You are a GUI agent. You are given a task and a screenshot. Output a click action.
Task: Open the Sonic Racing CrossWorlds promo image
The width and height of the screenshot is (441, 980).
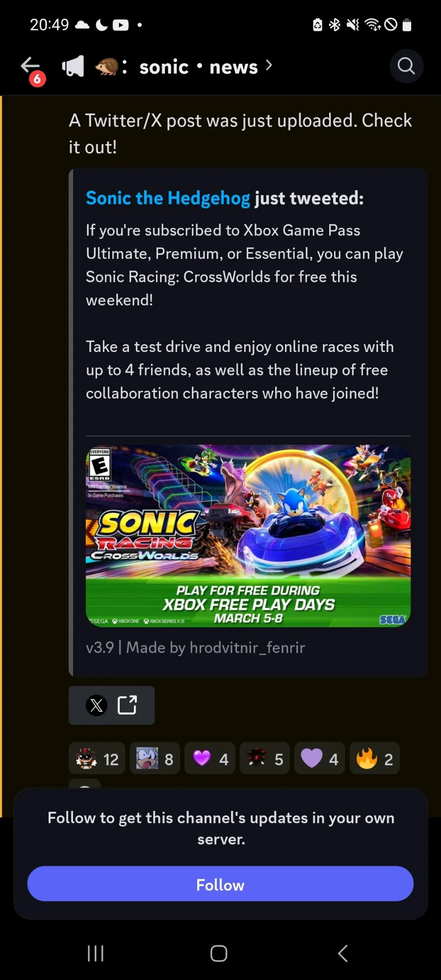point(248,536)
